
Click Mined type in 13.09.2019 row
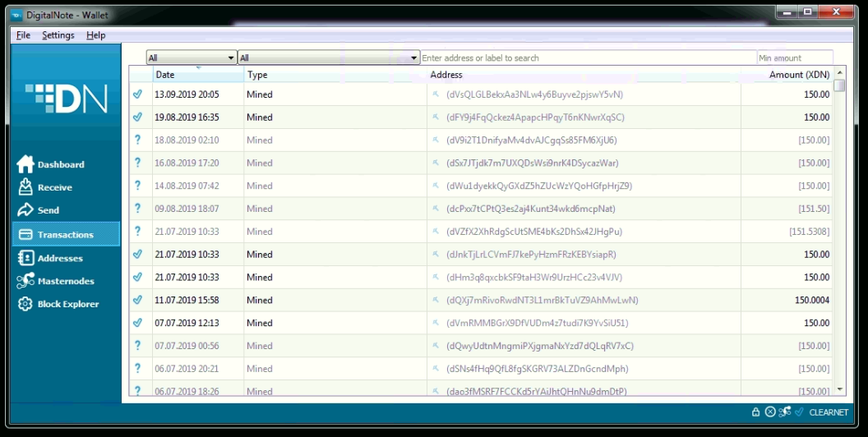[260, 94]
